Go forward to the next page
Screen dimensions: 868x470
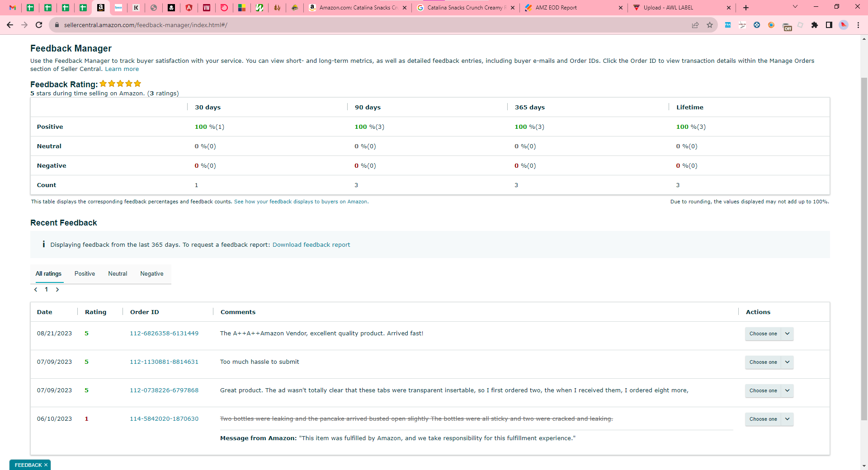click(x=24, y=25)
